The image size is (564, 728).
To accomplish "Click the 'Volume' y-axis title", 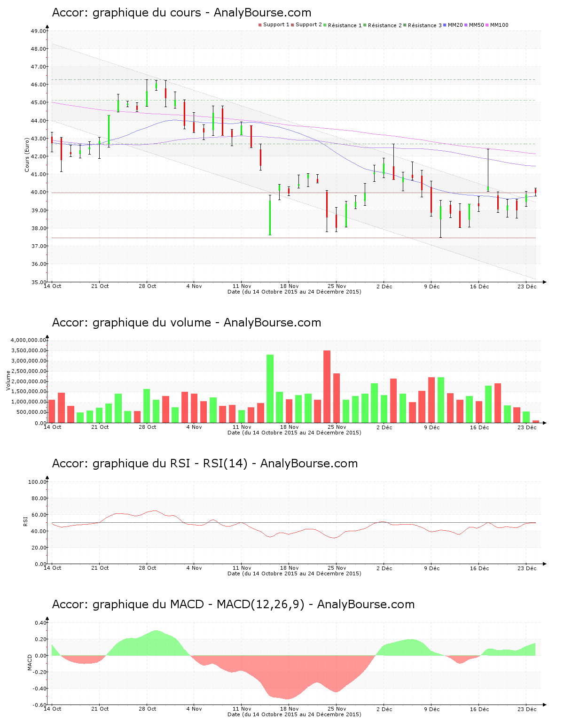I will (x=8, y=380).
